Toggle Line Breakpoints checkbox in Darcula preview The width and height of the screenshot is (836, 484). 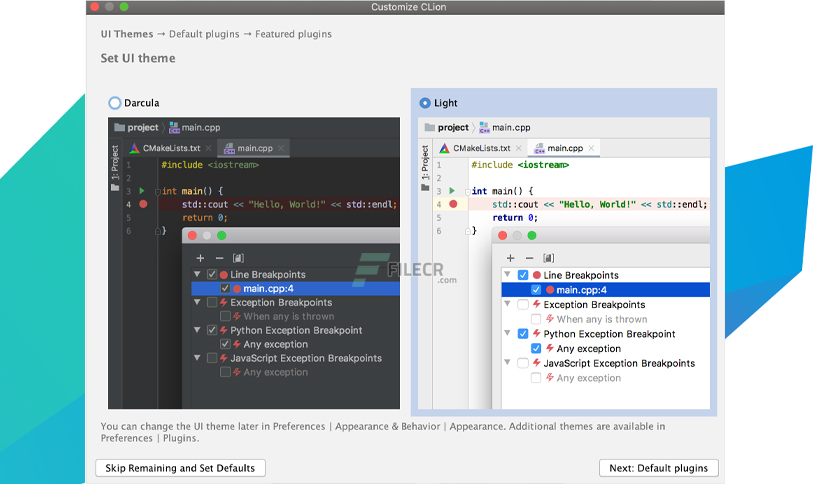click(212, 275)
